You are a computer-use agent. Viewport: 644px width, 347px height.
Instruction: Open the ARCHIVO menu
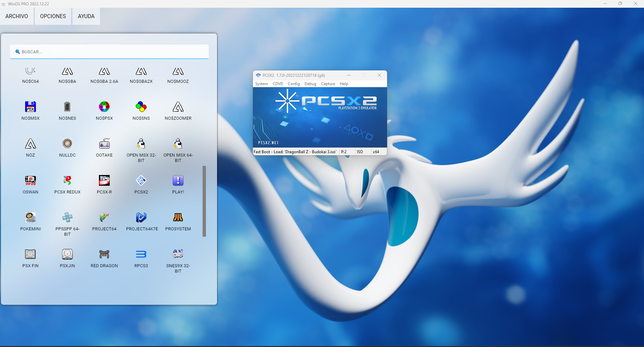pos(17,16)
